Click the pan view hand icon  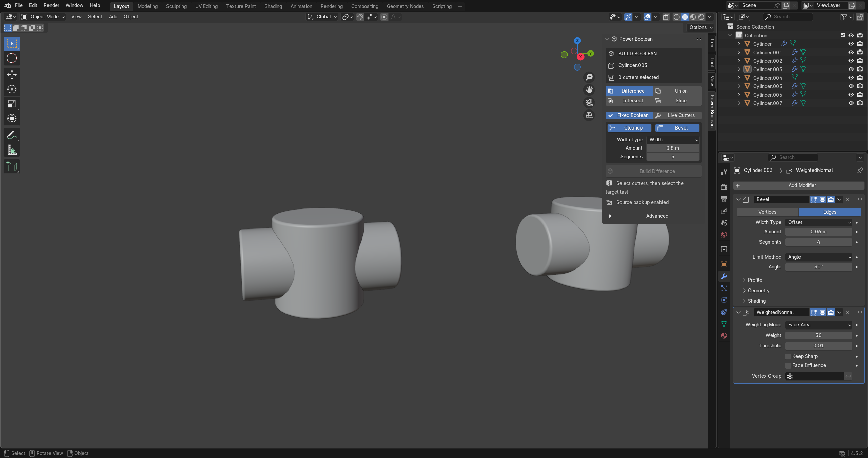pyautogui.click(x=589, y=90)
